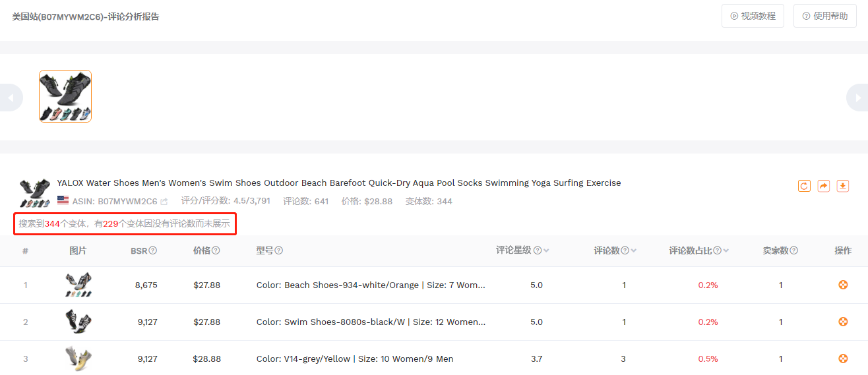Viewport: 868px width, 375px height.
Task: Click BSR value 8,675
Action: coord(146,285)
